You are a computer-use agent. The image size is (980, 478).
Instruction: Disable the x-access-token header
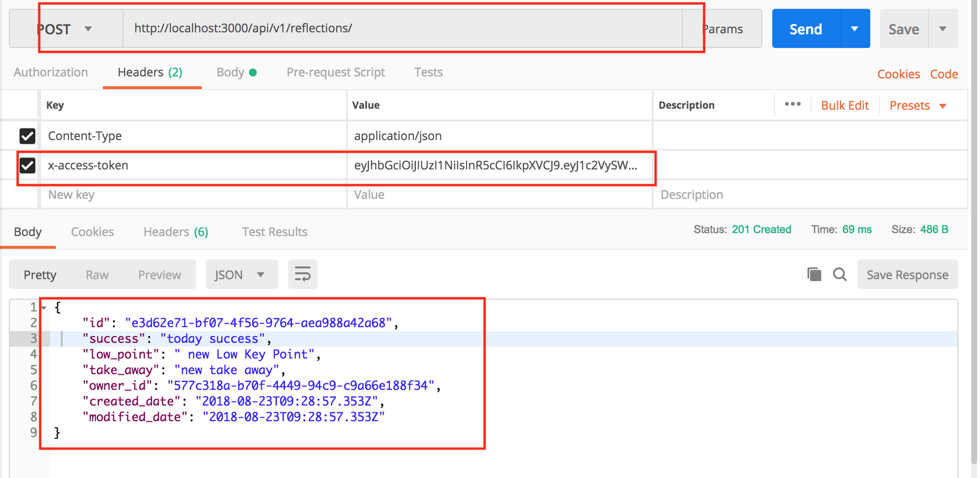[27, 166]
